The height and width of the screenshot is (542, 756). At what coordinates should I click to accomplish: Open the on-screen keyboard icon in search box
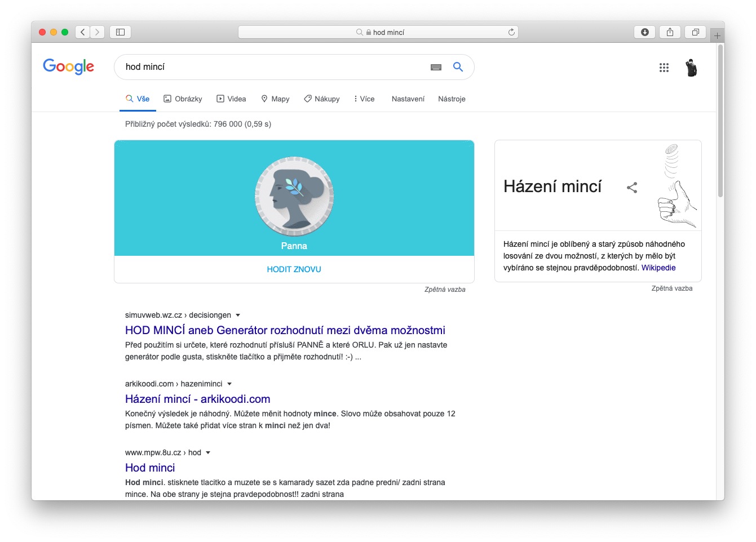tap(436, 67)
